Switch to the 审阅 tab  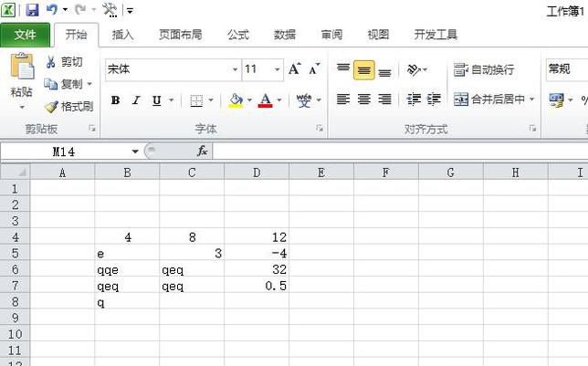[331, 35]
